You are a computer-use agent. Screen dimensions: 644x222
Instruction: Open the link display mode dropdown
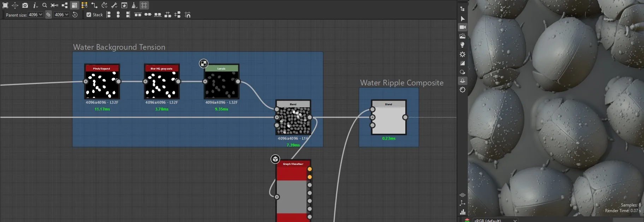point(84,5)
